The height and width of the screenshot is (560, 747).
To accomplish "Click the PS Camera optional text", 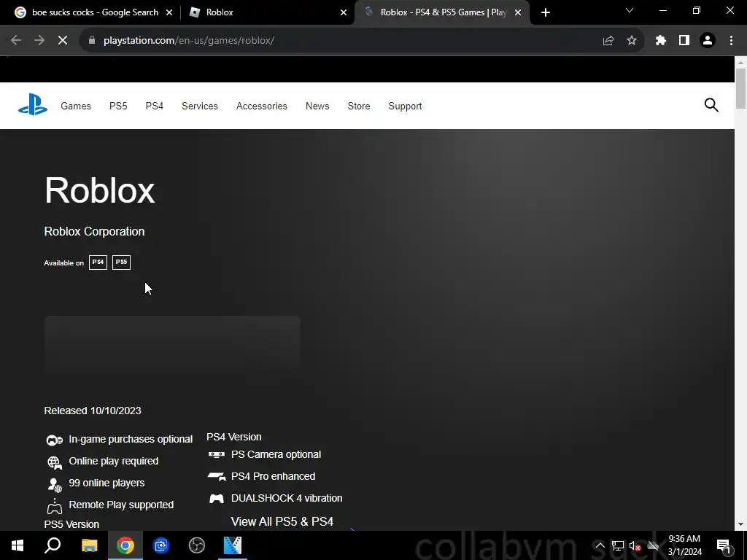I will point(276,454).
